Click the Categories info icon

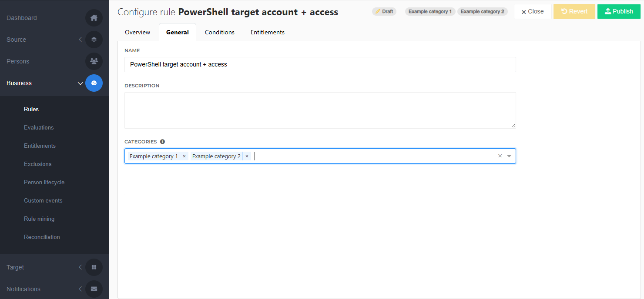163,142
